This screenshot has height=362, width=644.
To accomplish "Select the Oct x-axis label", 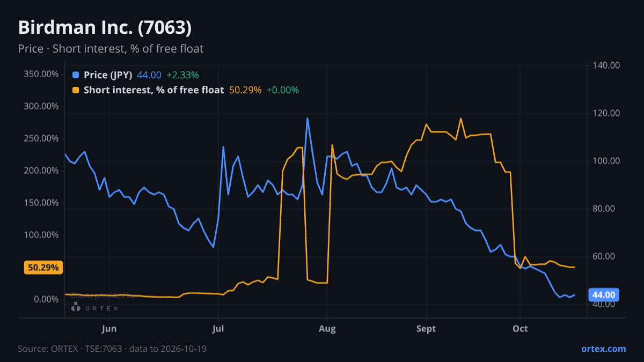I will [520, 328].
